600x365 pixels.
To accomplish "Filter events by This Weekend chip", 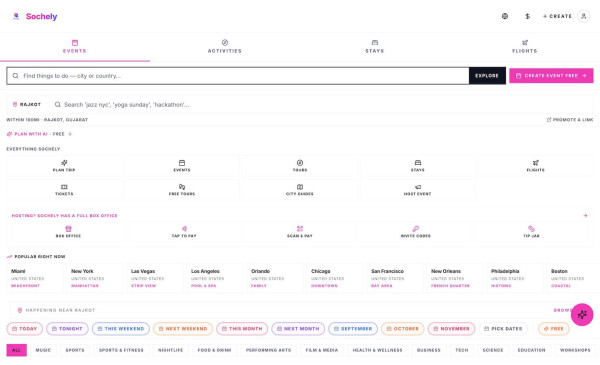I will click(121, 329).
